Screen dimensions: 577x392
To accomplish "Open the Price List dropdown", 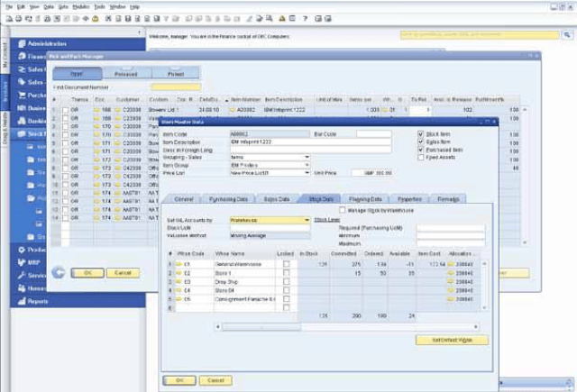I will 307,171.
